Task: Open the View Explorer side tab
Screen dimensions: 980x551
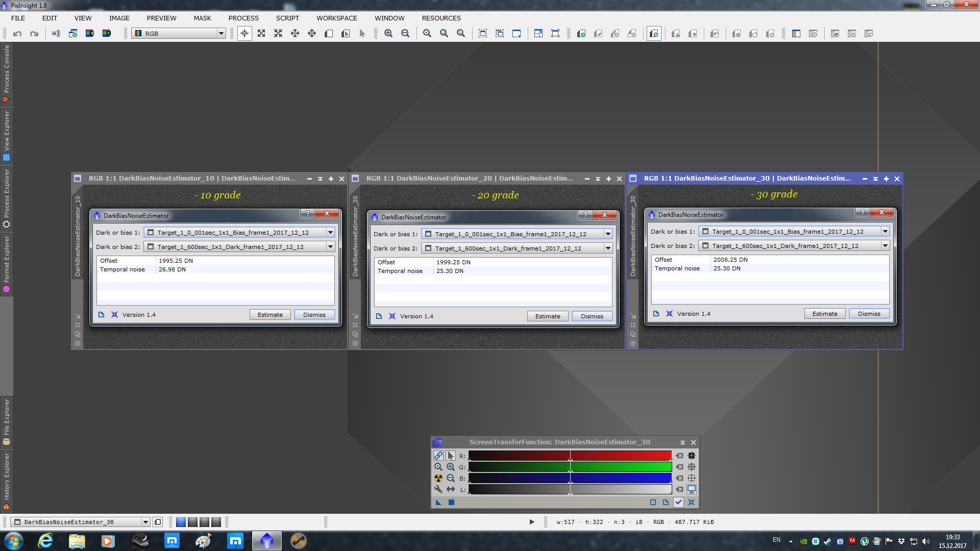Action: 6,136
